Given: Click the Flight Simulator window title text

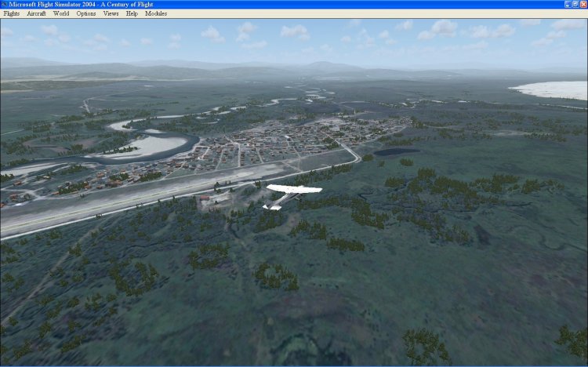Looking at the screenshot, I should pyautogui.click(x=81, y=5).
